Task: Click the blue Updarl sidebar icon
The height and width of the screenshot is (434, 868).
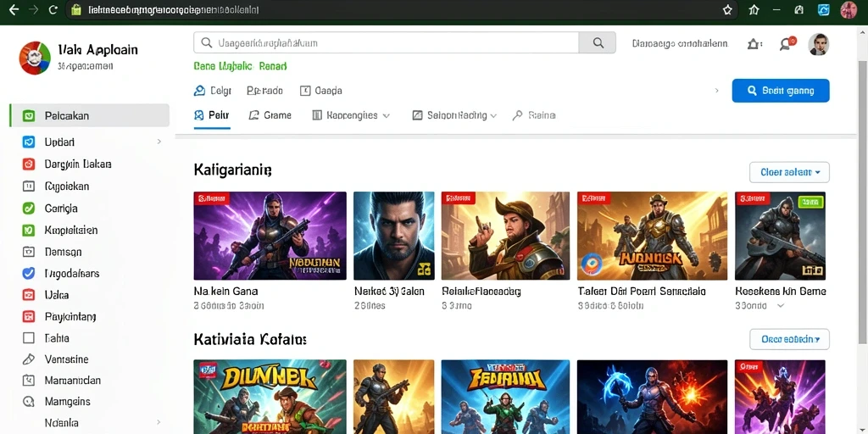Action: [x=29, y=142]
